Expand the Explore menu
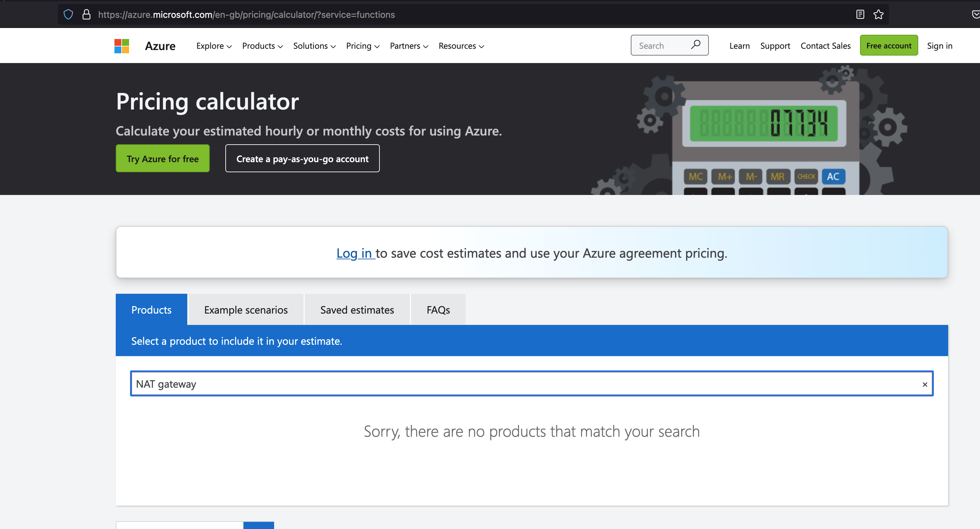 [x=214, y=45]
